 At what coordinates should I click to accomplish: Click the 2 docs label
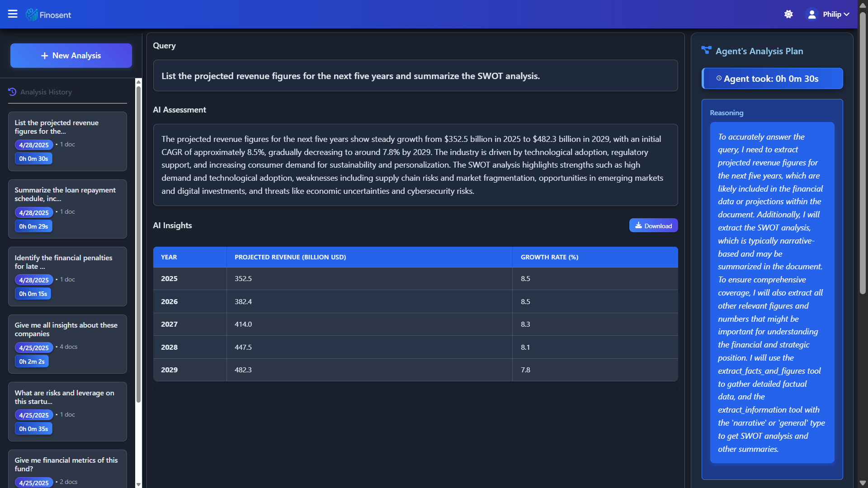(x=69, y=482)
